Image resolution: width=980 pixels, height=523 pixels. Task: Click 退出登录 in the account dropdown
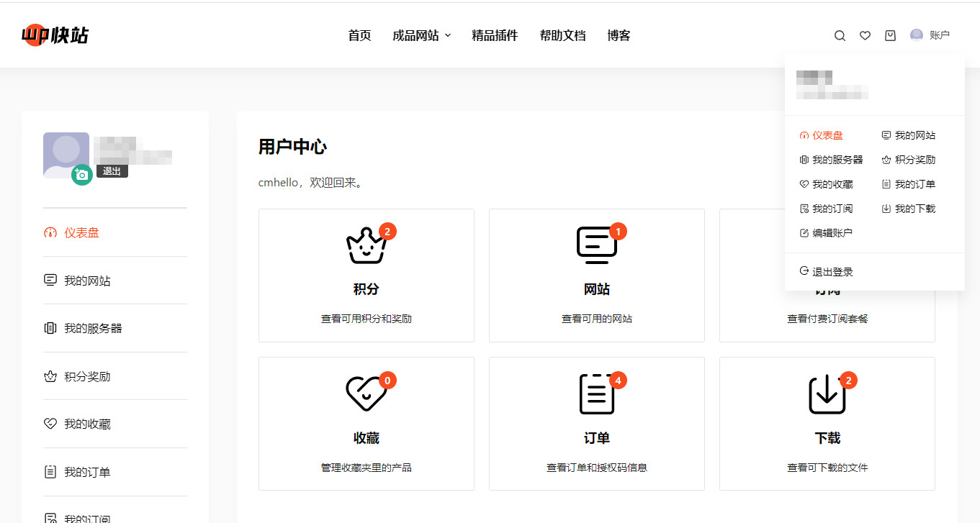coord(832,272)
